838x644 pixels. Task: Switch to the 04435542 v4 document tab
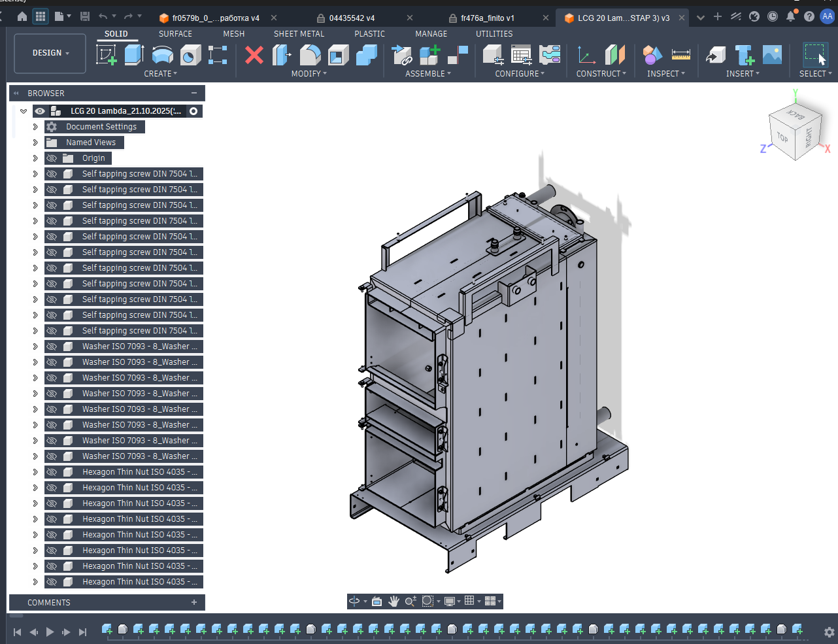click(x=352, y=18)
